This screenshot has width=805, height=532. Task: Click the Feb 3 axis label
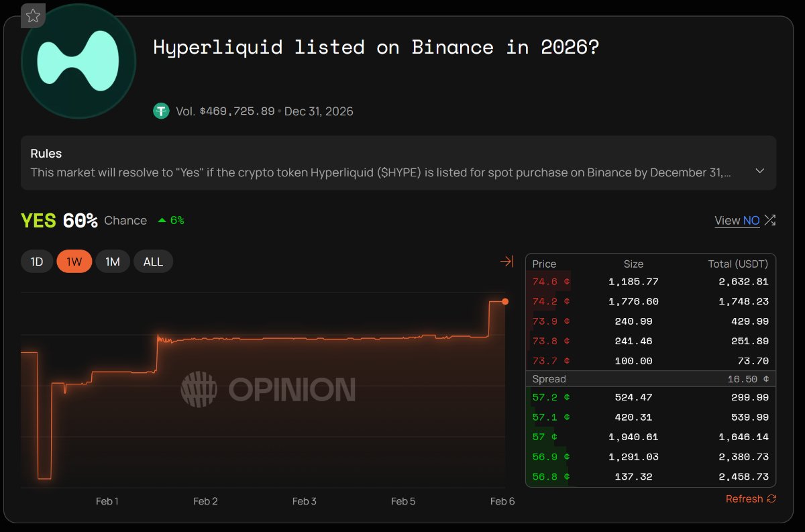click(x=305, y=501)
